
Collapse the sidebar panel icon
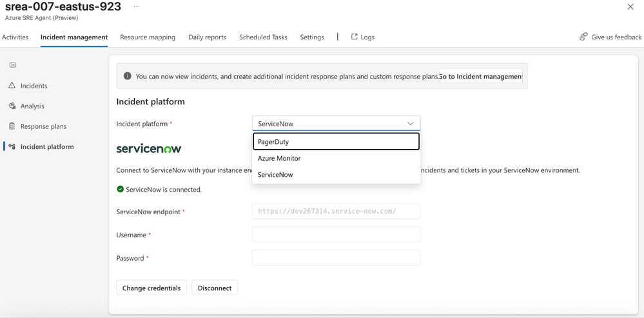(x=13, y=65)
